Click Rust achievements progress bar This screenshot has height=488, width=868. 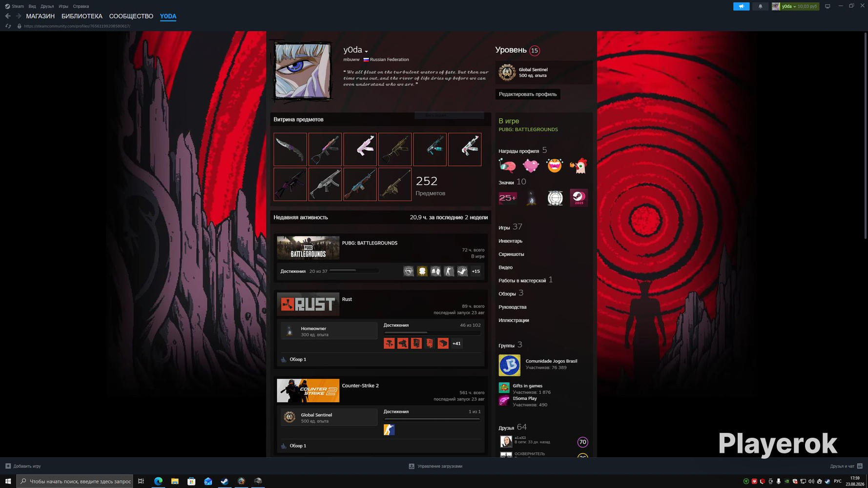point(433,333)
